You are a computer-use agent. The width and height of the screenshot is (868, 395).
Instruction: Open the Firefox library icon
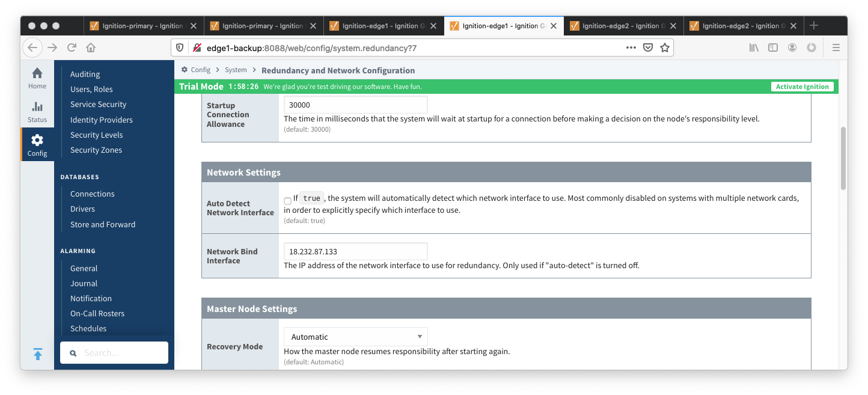754,47
